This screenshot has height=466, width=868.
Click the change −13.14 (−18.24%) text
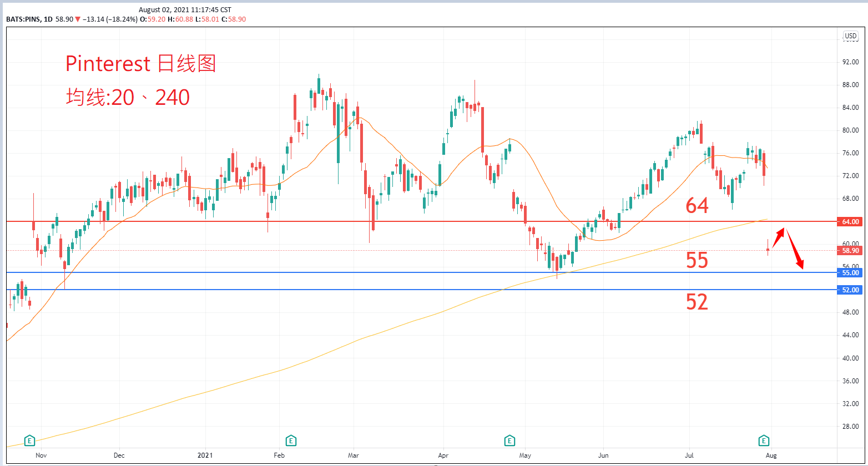[x=110, y=19]
